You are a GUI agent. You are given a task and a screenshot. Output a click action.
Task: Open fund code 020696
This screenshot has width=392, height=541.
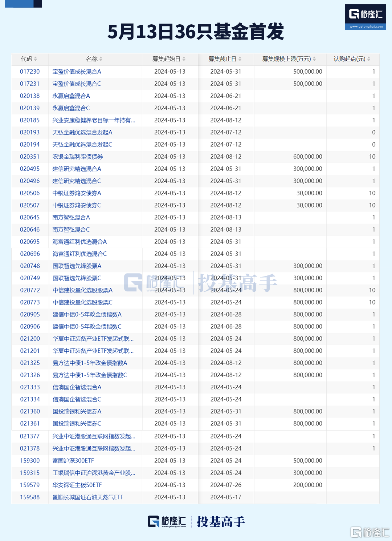point(30,254)
